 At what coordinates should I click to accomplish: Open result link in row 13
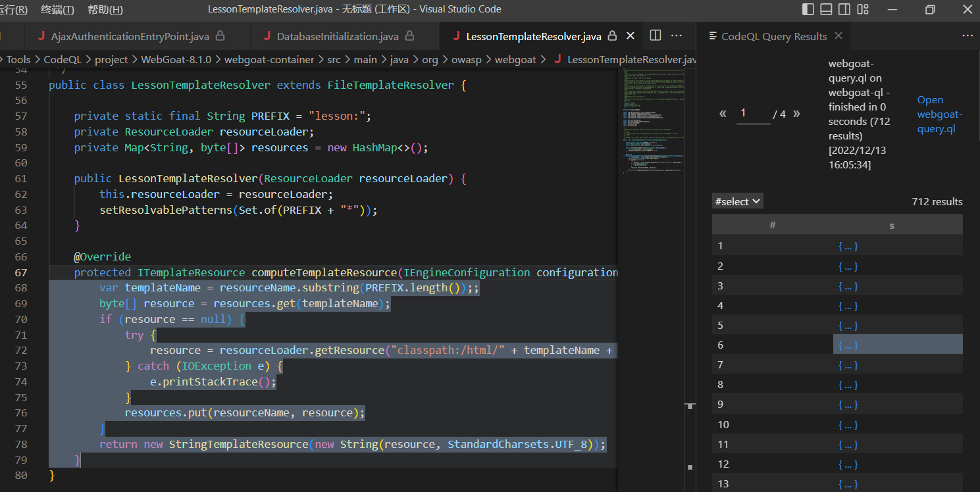click(x=848, y=483)
